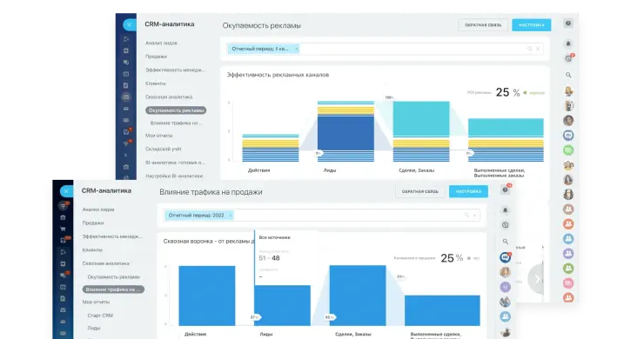
Task: Click round funnel icon with badge atop front sidebar
Action: (x=64, y=205)
